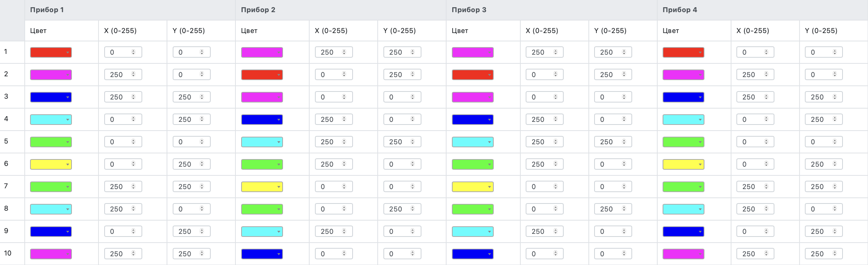Focus the X value field in row 9 of Прибор 2
Viewport: 868px width, 265px height.
(x=334, y=232)
